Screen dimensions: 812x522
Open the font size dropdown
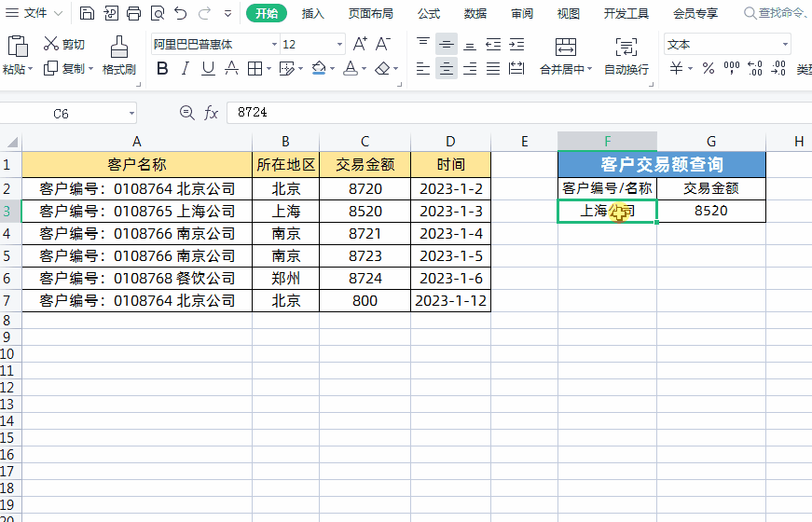coord(339,45)
